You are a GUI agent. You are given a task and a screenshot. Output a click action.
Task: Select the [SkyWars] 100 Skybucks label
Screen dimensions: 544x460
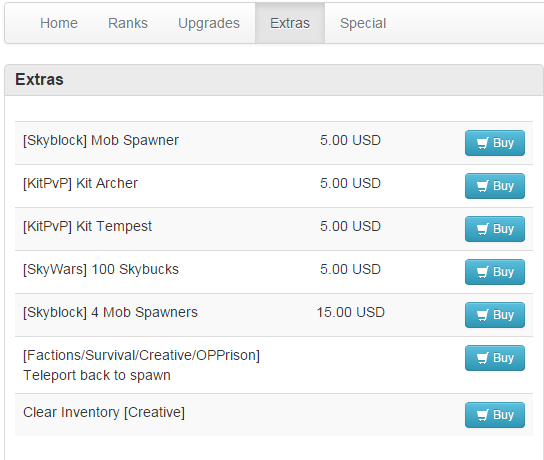101,270
